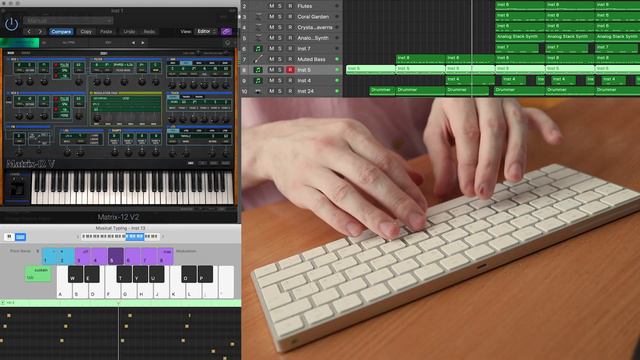Image resolution: width=640 pixels, height=360 pixels.
Task: Disable red record button on Inst 5
Action: (290, 70)
